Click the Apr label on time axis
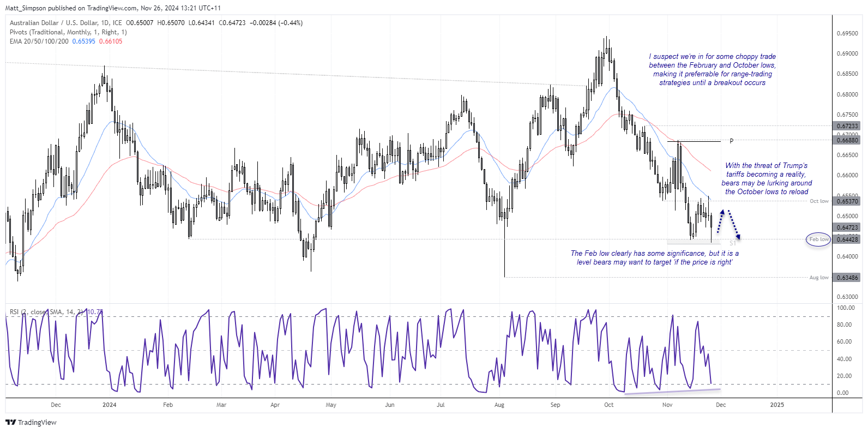Screen dimensions: 868x432 [x=275, y=405]
